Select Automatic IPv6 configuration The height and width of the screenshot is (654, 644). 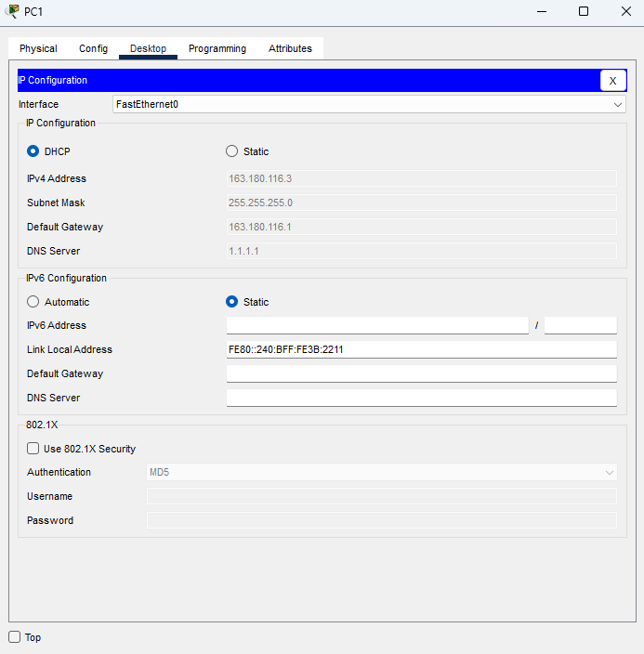point(33,302)
